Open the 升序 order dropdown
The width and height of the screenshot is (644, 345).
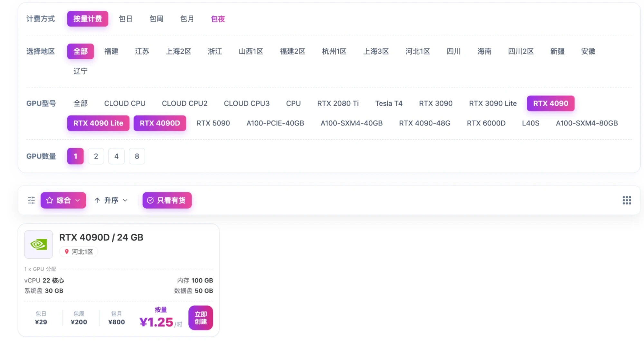(x=111, y=200)
